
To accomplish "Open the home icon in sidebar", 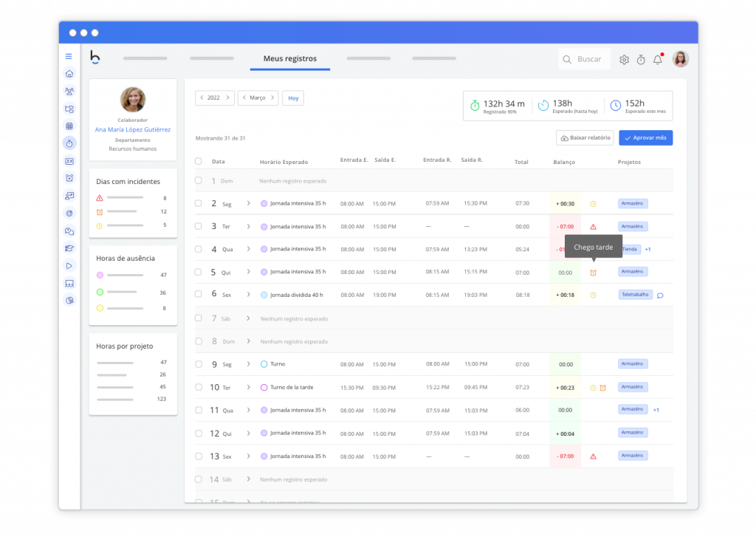I will click(x=69, y=73).
